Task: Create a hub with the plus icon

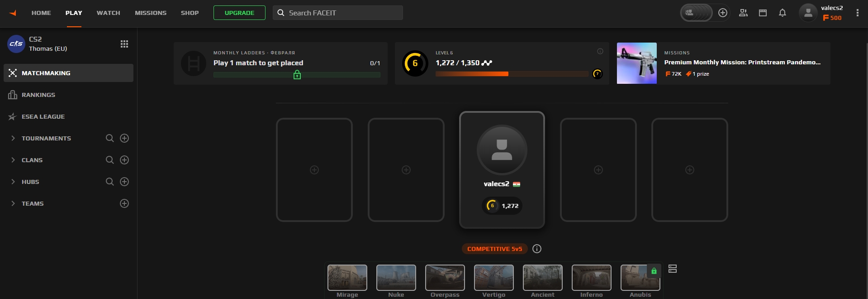Action: [x=124, y=182]
